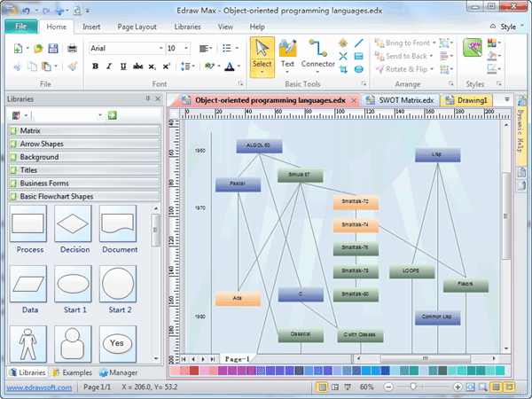
Task: Apply bold formatting
Action: pos(95,66)
